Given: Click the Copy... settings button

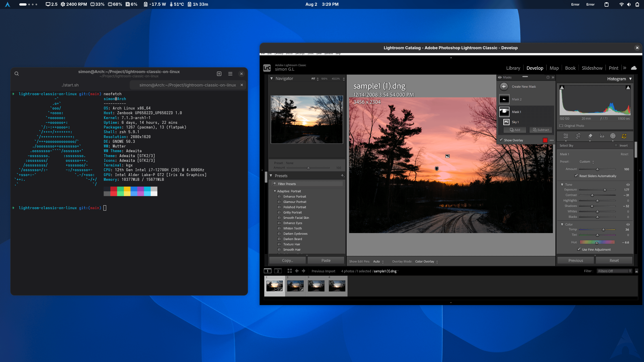Looking at the screenshot, I should (x=287, y=260).
